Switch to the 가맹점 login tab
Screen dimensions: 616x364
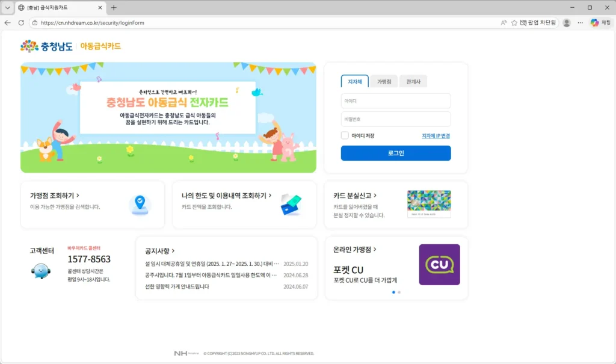click(384, 81)
